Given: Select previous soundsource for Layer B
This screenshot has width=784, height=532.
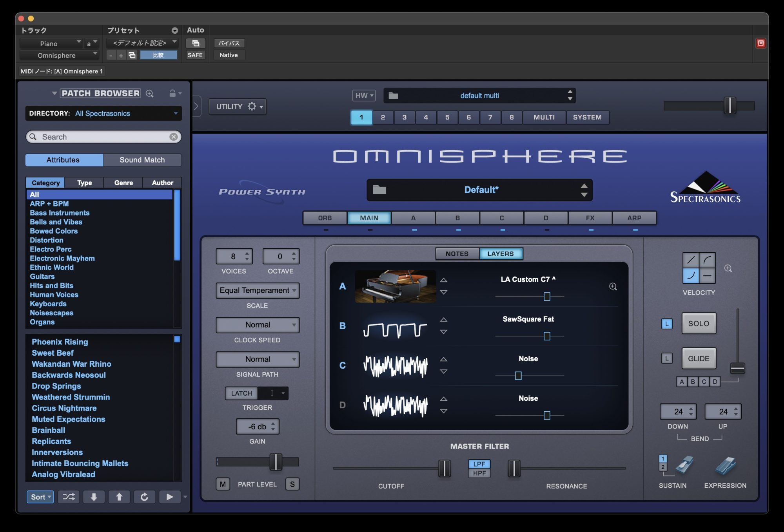Looking at the screenshot, I should [443, 320].
